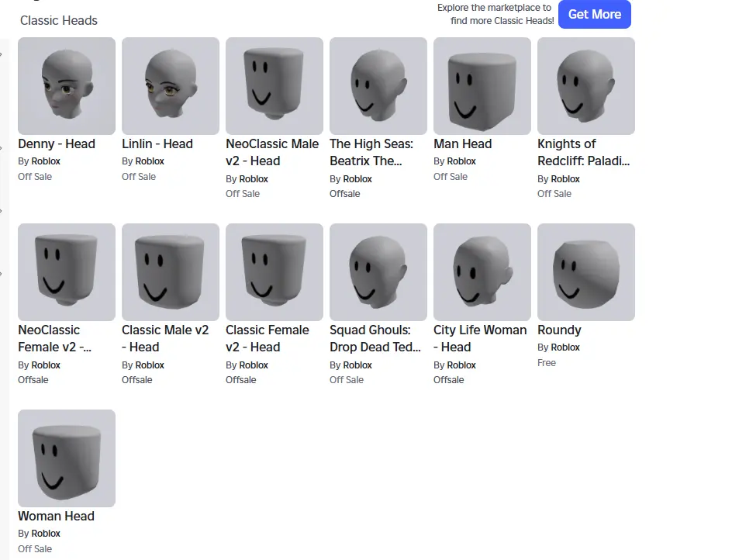Choose the NeoClassic Female v2 head thumbnail
The width and height of the screenshot is (732, 560).
(x=67, y=271)
